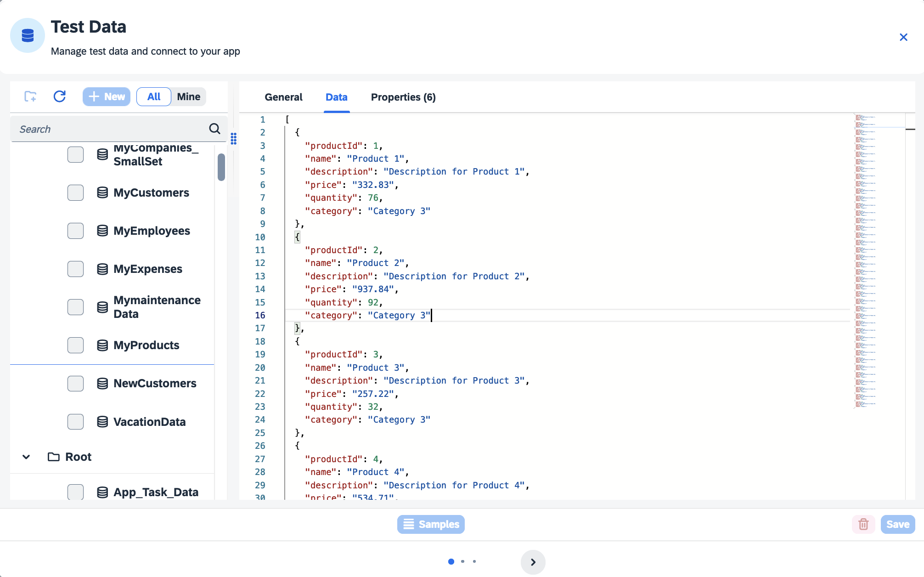
Task: Click the Search input field
Action: click(112, 129)
